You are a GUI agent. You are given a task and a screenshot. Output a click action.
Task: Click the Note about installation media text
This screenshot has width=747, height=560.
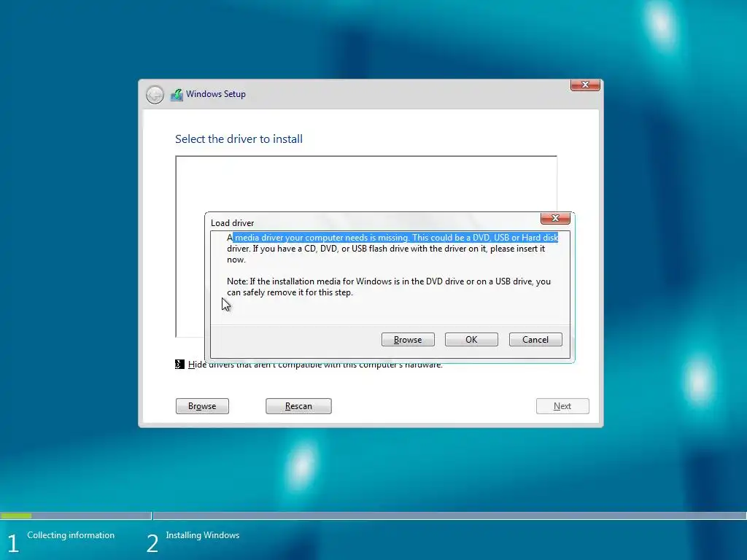(x=389, y=287)
